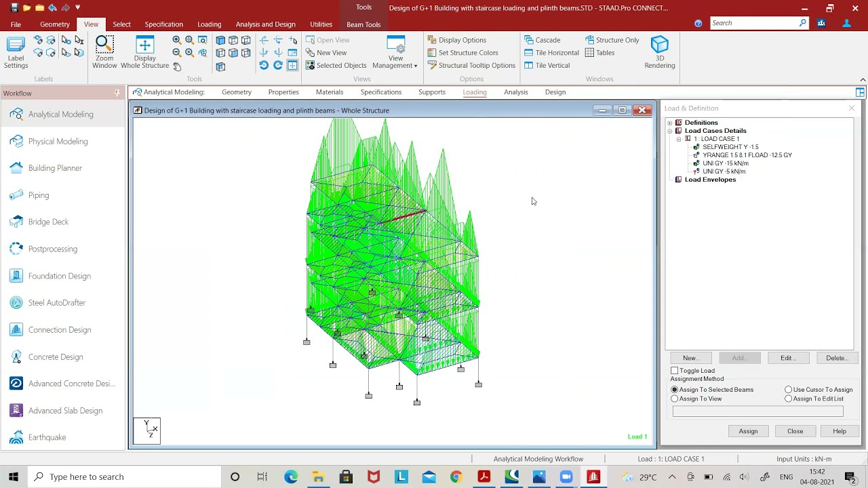The height and width of the screenshot is (488, 868).
Task: Click the New... load button
Action: (690, 358)
